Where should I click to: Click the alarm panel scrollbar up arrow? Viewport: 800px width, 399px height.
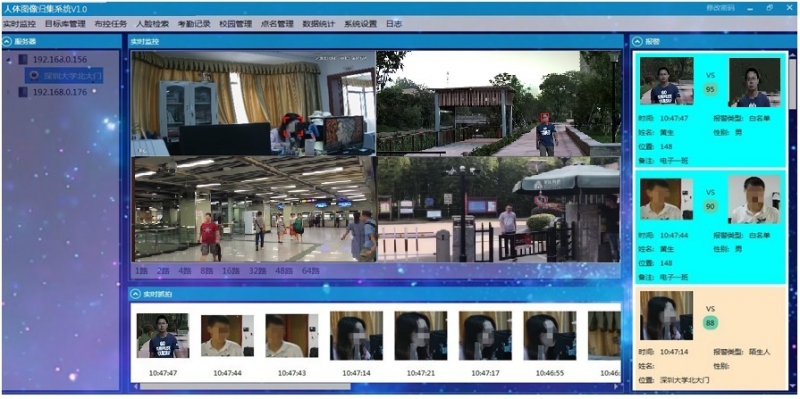click(x=792, y=55)
